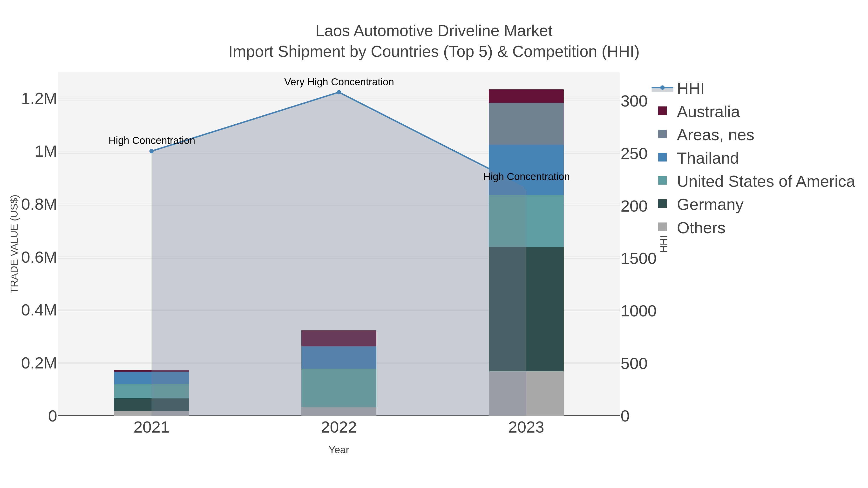The height and width of the screenshot is (488, 868).
Task: Click the 0.8M left axis tick
Action: (x=39, y=205)
